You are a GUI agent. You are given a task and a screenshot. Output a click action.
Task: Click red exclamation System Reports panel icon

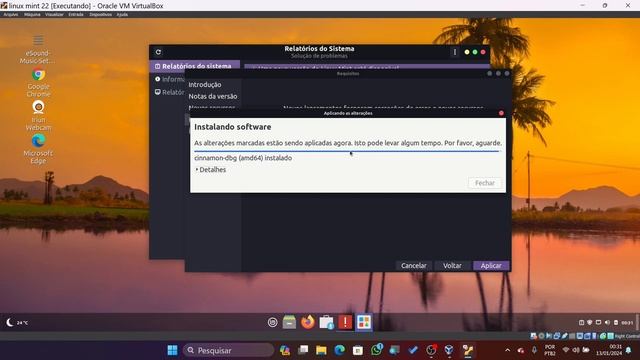click(345, 322)
